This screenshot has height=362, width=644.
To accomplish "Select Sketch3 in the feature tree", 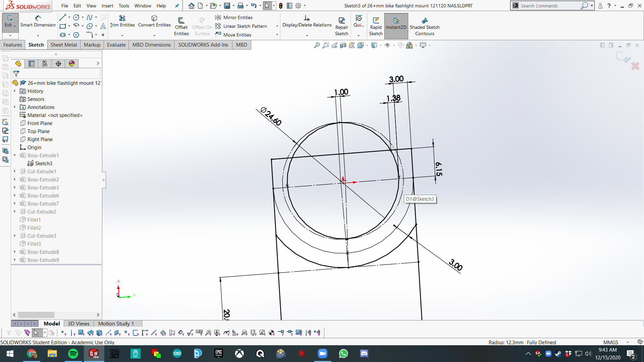I will point(44,164).
